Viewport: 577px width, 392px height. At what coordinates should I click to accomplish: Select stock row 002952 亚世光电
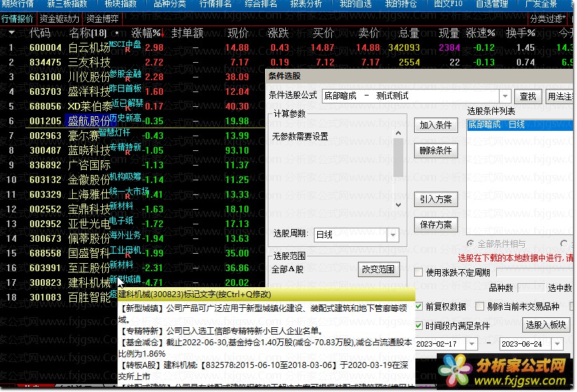pos(132,224)
